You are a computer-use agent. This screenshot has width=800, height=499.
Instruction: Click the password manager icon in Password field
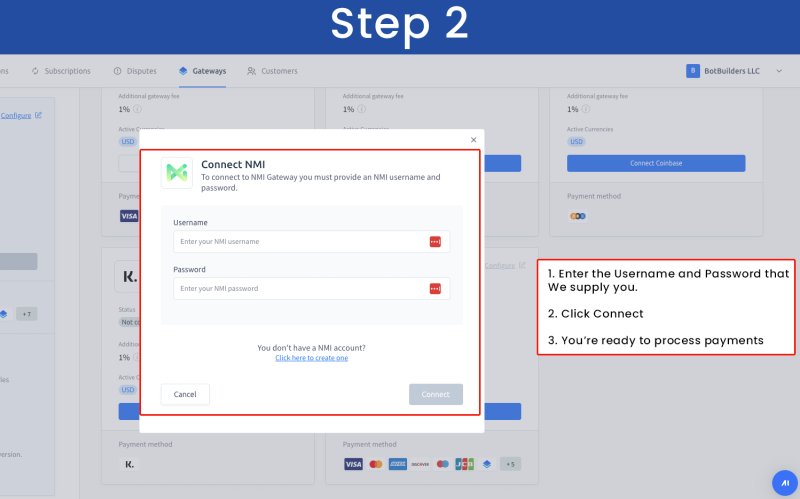[x=435, y=289]
